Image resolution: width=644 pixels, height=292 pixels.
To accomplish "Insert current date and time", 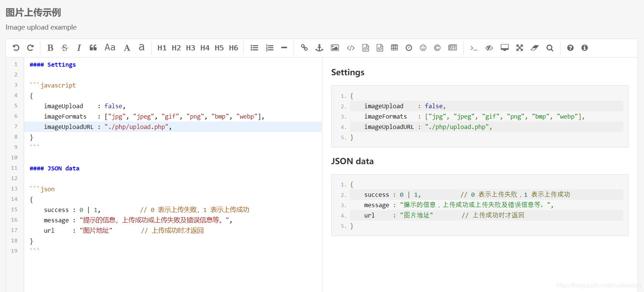I will (x=409, y=48).
